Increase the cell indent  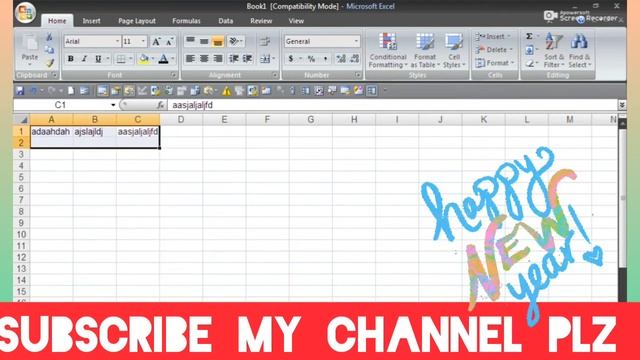click(x=247, y=59)
